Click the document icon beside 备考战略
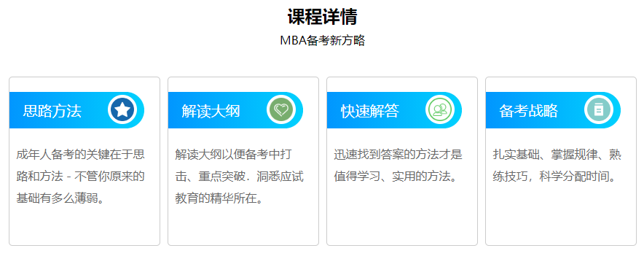Screen dimensions: 644x267 tap(599, 110)
